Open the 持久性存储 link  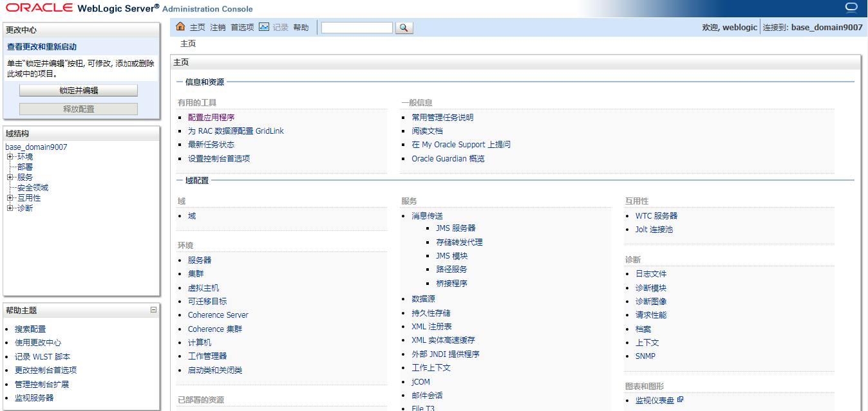tap(431, 313)
